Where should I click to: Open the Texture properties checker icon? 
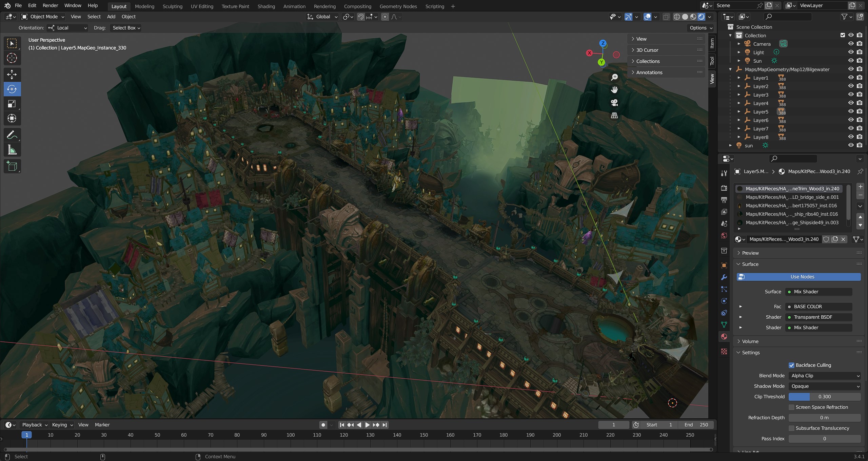[724, 352]
